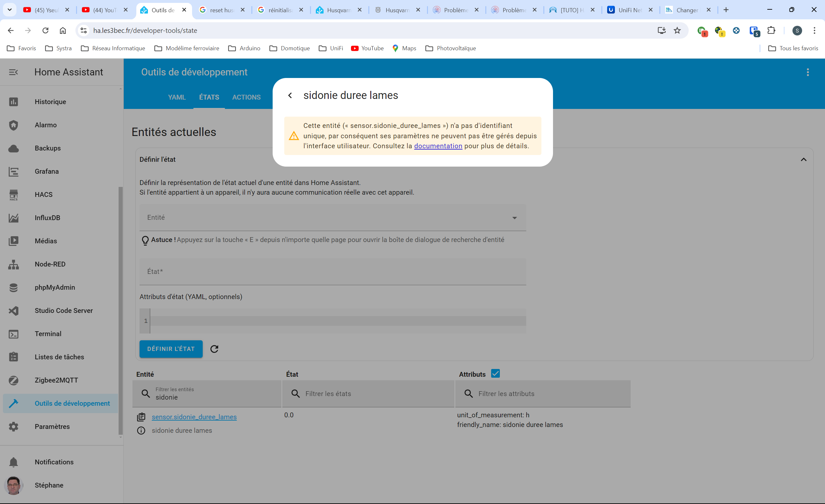
Task: Click refresh icon beside Définir l'état button
Action: 214,349
